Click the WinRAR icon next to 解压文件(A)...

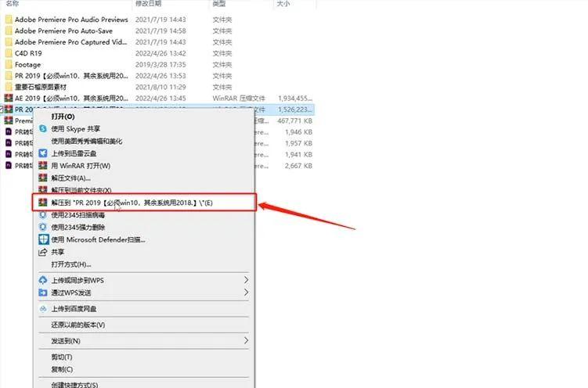point(43,178)
